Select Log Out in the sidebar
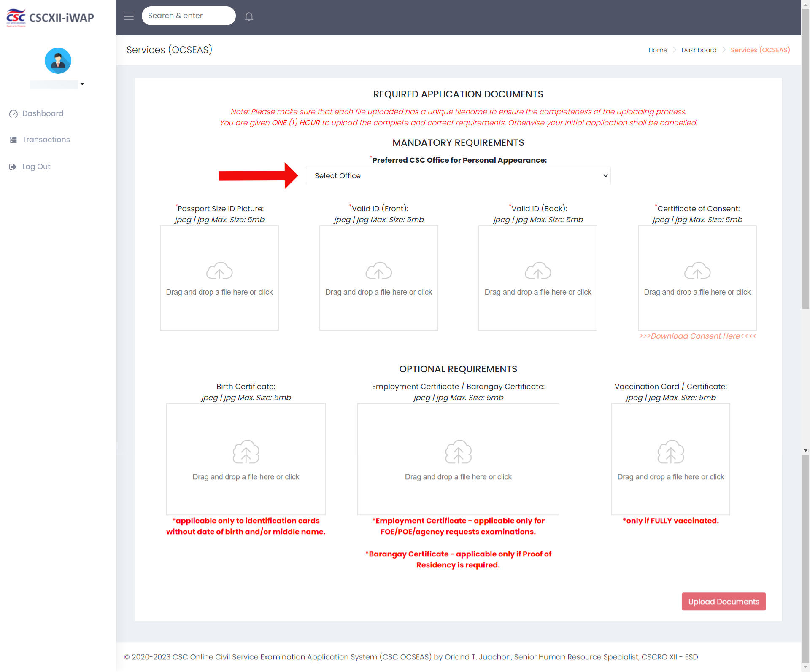 click(x=36, y=167)
